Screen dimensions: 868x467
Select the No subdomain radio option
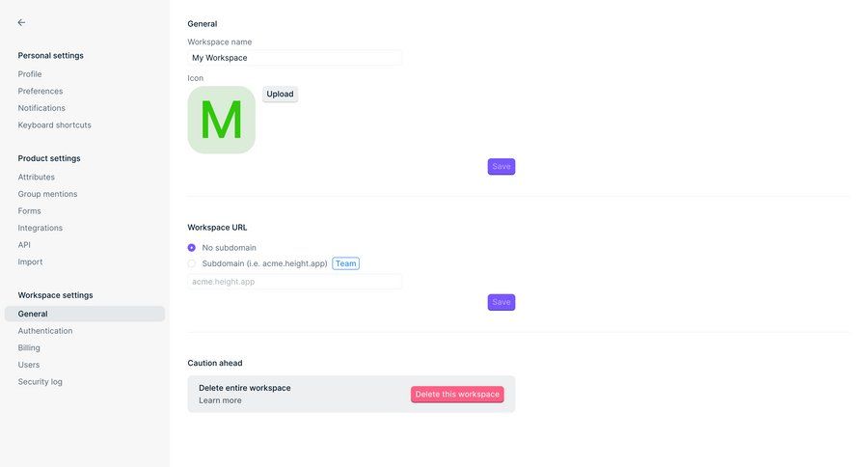tap(191, 248)
